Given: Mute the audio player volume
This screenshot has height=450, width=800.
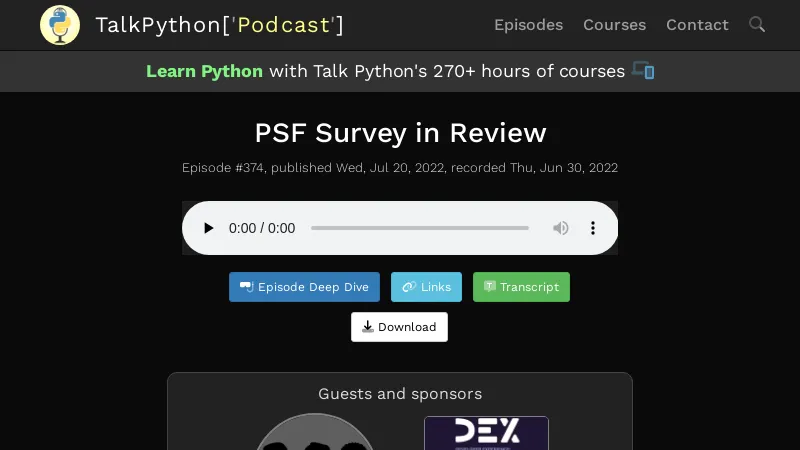Looking at the screenshot, I should click(561, 228).
